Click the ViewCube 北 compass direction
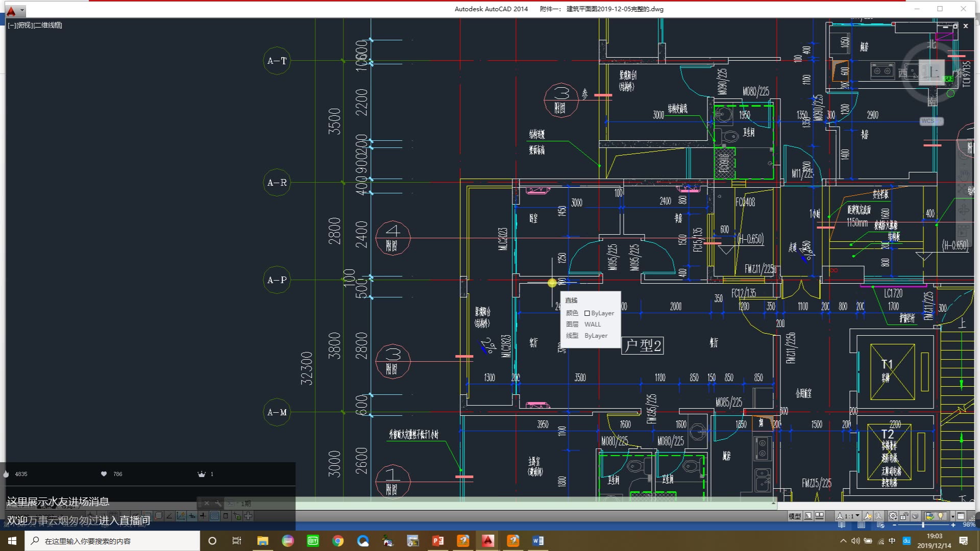The height and width of the screenshot is (551, 980). tap(932, 44)
